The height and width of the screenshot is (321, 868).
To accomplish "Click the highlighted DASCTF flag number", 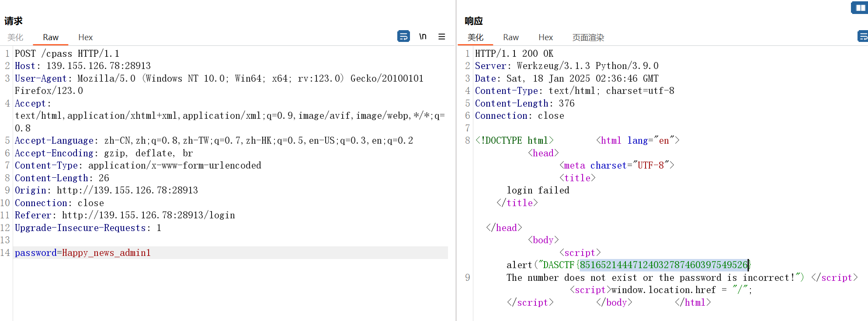I will (x=663, y=265).
